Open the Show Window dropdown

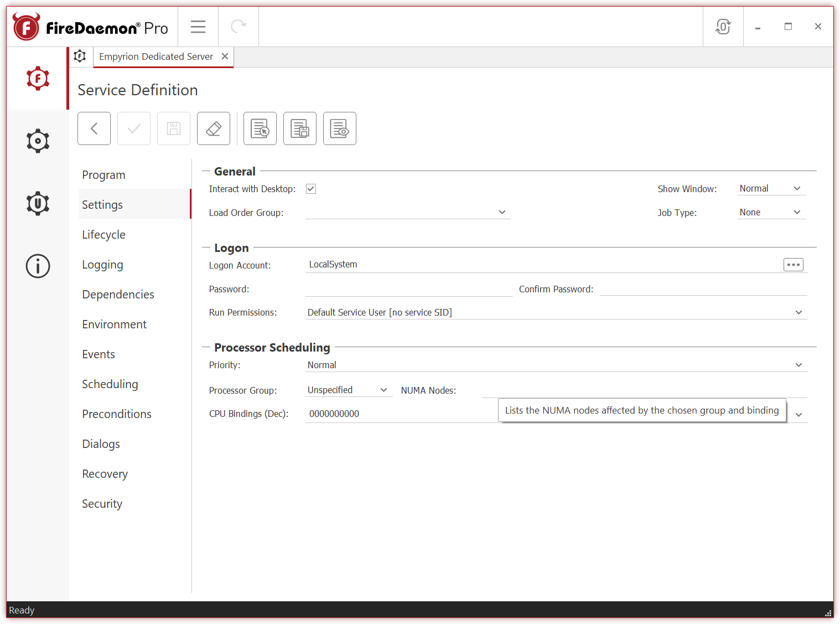771,188
